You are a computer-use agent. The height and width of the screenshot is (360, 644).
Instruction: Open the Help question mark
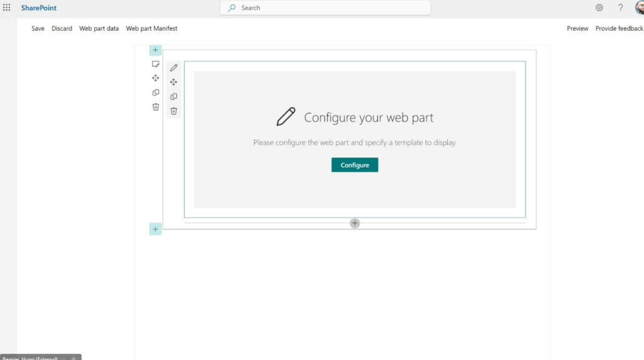coord(620,8)
